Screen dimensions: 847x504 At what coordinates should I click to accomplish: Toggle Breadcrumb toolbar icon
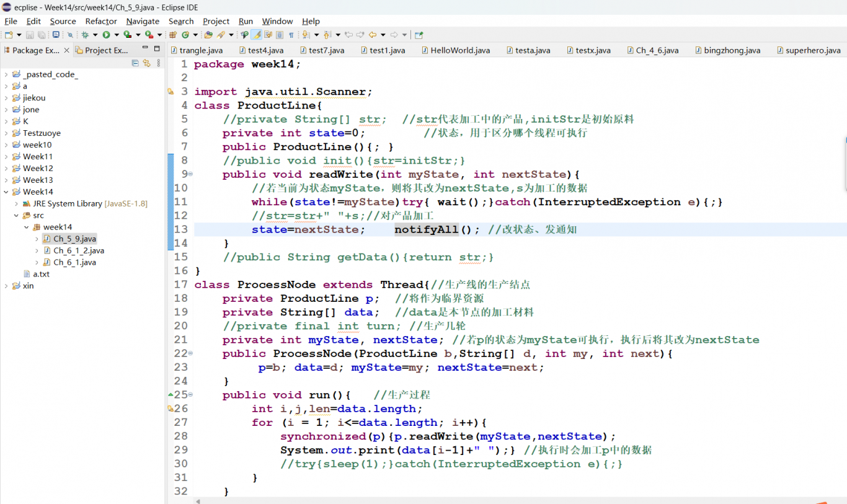(244, 35)
